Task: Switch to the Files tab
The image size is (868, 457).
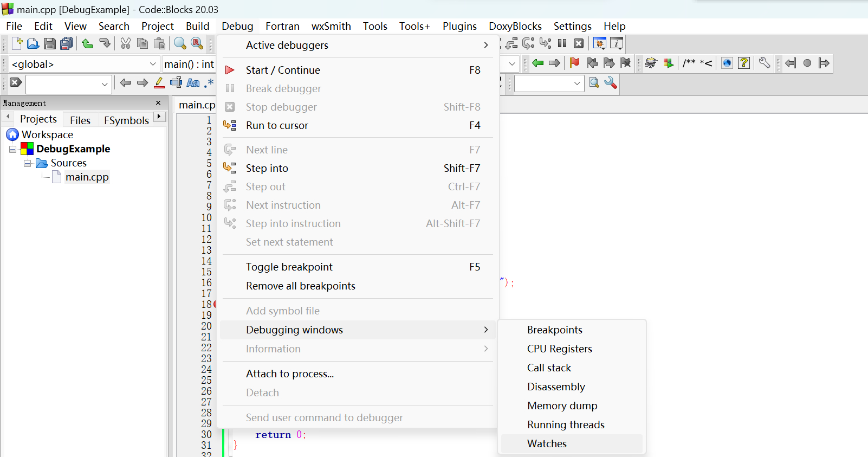Action: click(80, 120)
